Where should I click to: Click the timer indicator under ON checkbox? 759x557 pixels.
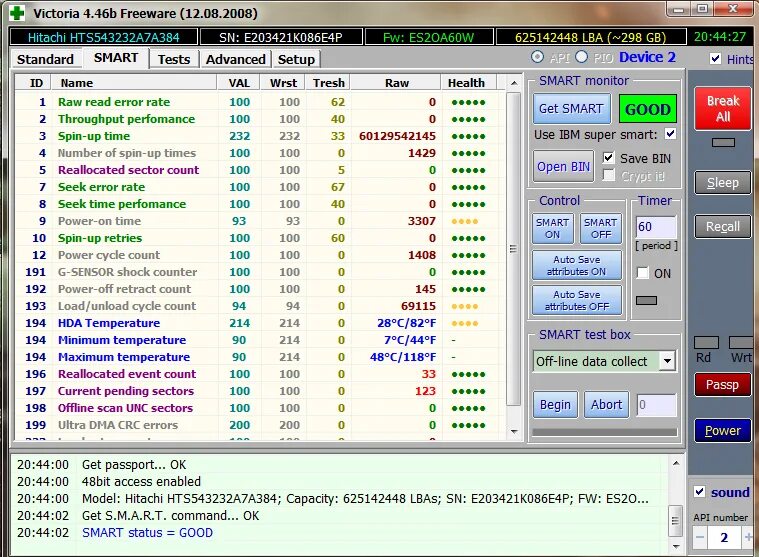[x=646, y=301]
